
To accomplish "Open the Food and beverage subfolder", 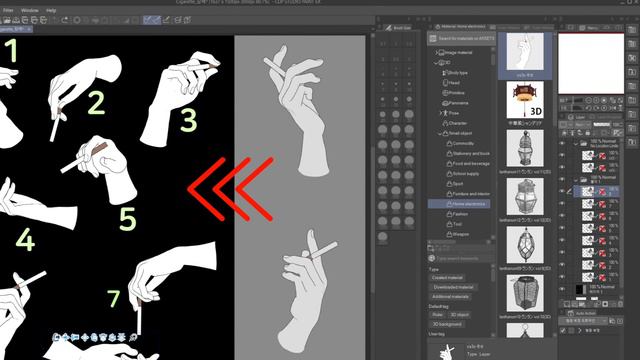I will [468, 163].
